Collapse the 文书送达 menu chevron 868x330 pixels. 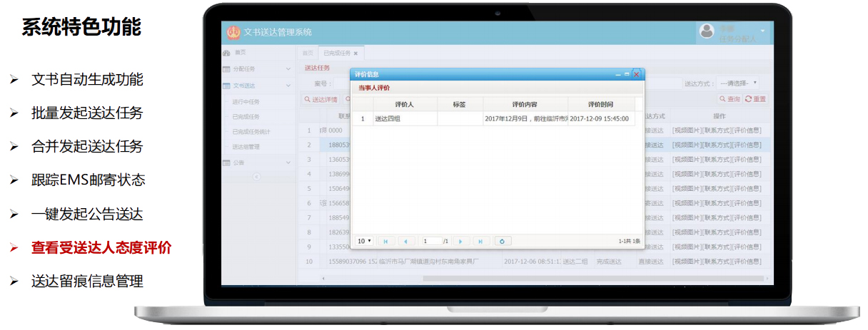pos(288,86)
